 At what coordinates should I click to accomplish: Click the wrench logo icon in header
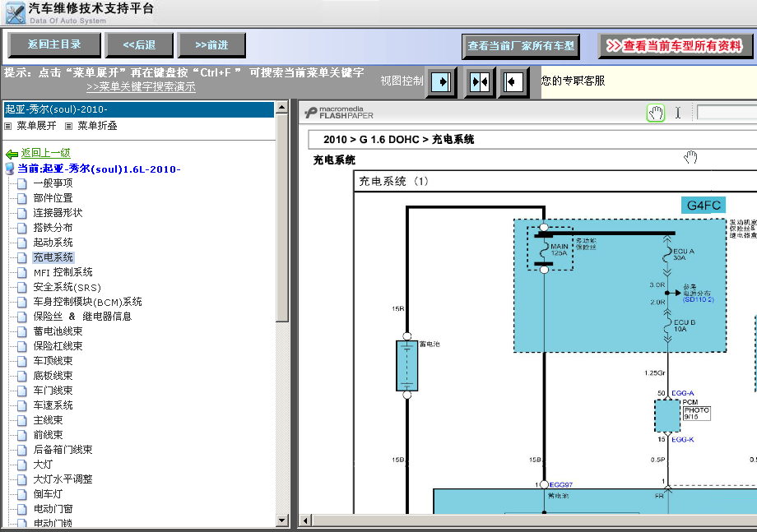[x=15, y=12]
